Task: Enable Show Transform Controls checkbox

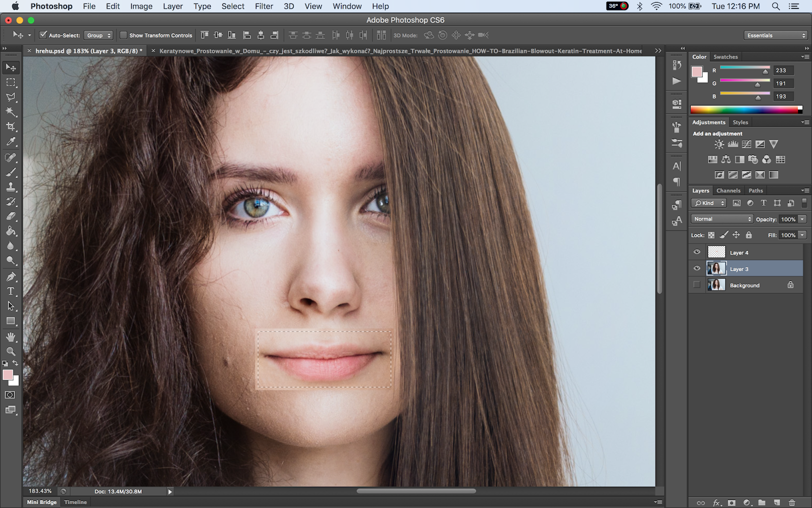Action: coord(124,35)
